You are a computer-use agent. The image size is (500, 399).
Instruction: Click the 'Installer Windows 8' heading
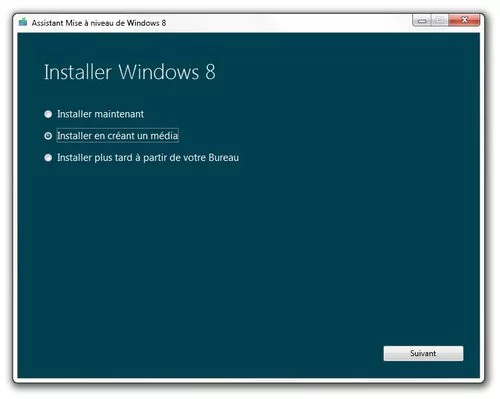tap(130, 72)
